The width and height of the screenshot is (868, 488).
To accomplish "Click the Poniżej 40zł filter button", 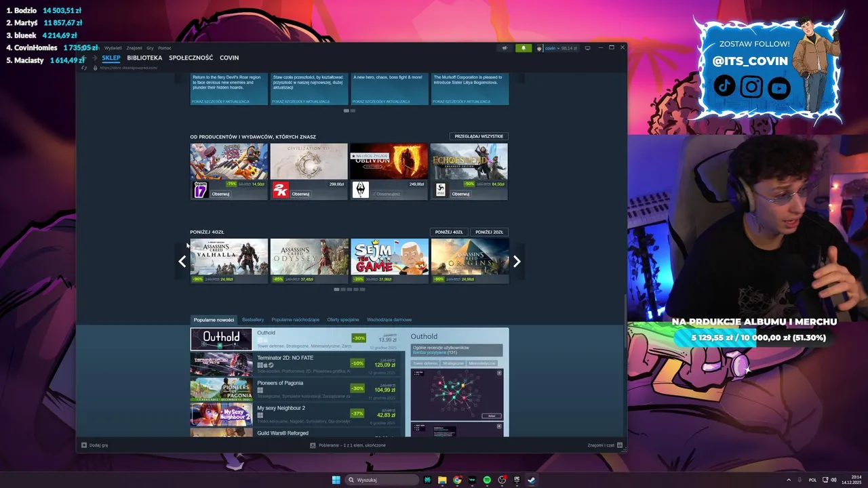I will pos(449,232).
